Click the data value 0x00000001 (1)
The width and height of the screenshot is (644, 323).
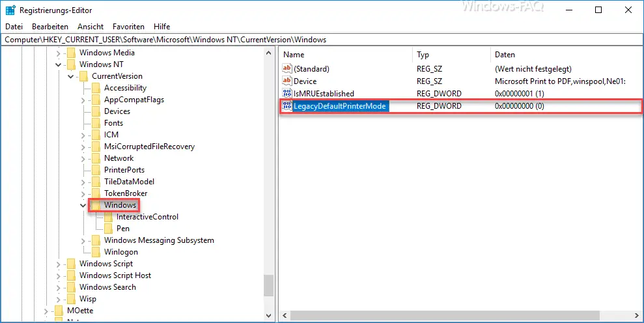coord(520,94)
